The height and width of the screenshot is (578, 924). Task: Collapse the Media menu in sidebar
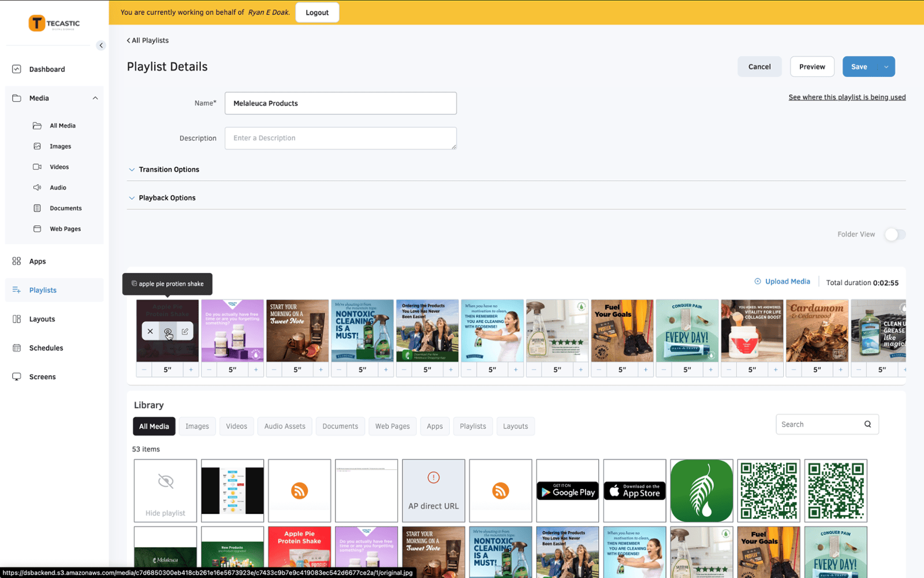click(95, 98)
